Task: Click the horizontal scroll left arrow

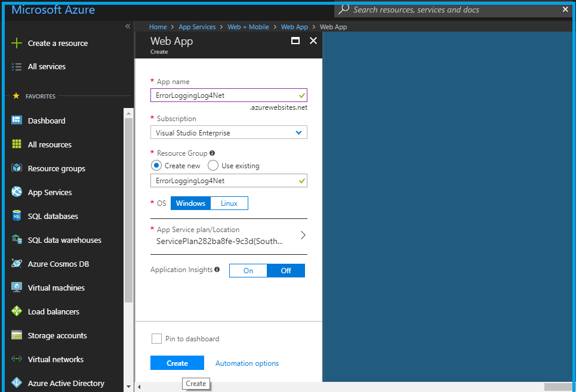Action: coord(139,387)
